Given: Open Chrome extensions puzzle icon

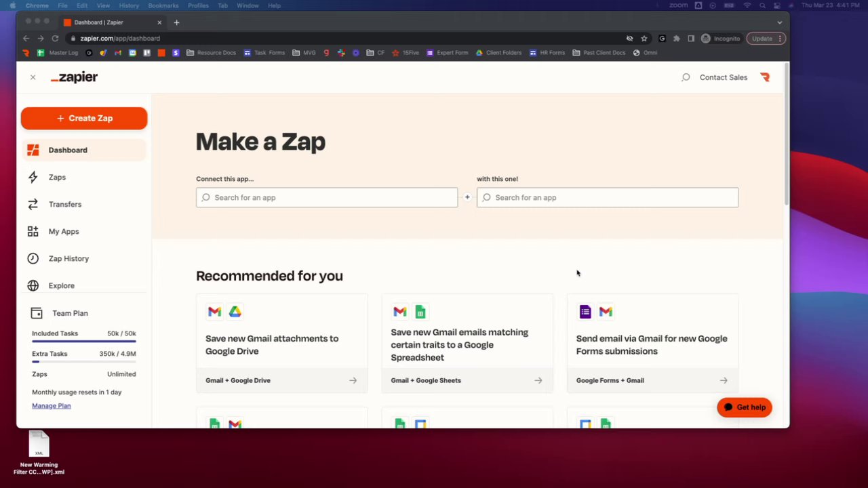Looking at the screenshot, I should (x=676, y=39).
